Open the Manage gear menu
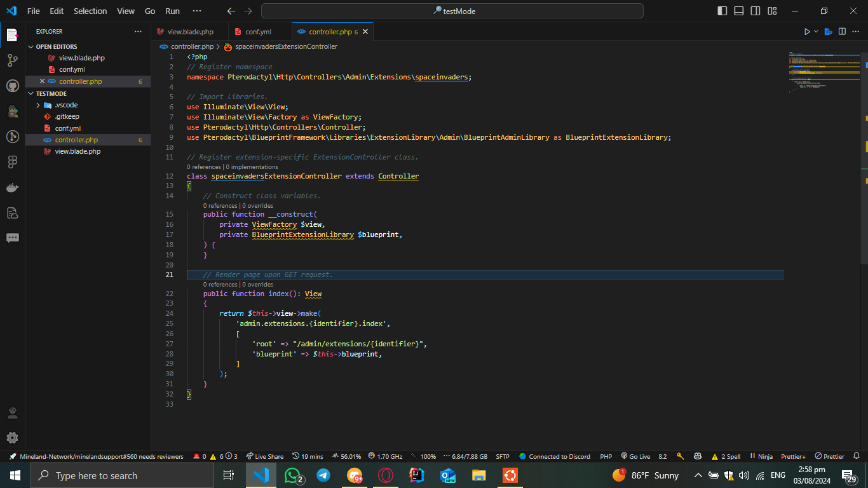 point(12,438)
